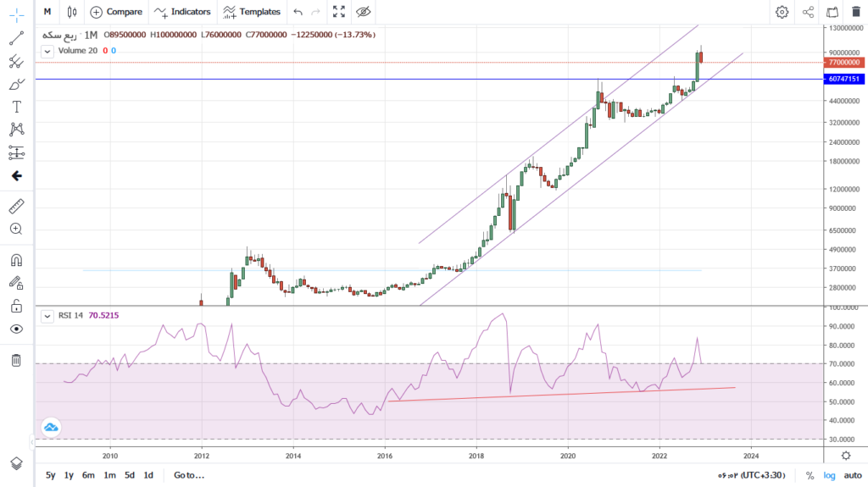Click the Volume 20 indicator title

[x=77, y=50]
